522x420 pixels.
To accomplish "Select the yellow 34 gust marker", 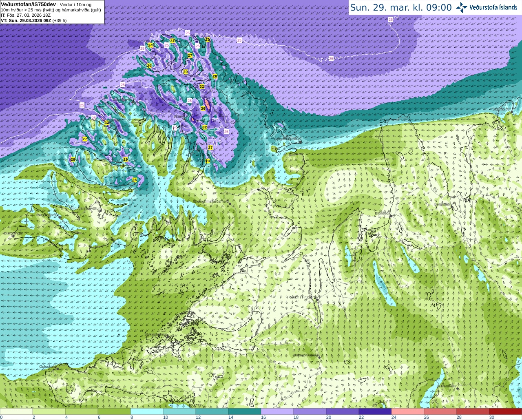I will click(x=150, y=45).
